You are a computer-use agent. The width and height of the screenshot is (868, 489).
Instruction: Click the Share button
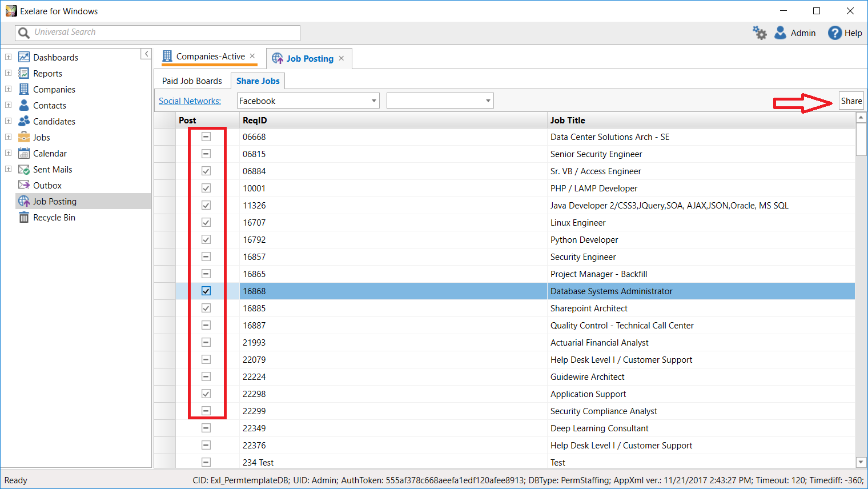click(x=851, y=101)
